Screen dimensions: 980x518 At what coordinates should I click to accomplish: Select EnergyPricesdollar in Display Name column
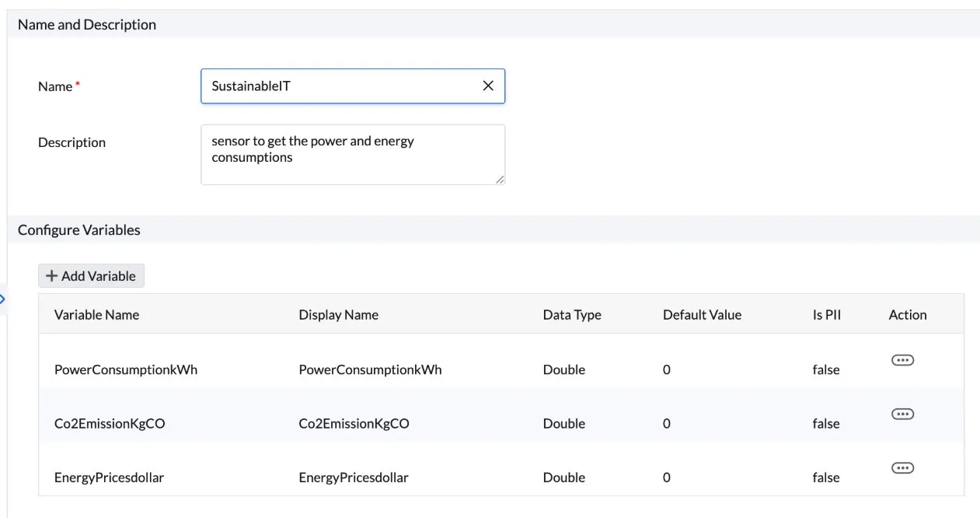click(x=354, y=478)
